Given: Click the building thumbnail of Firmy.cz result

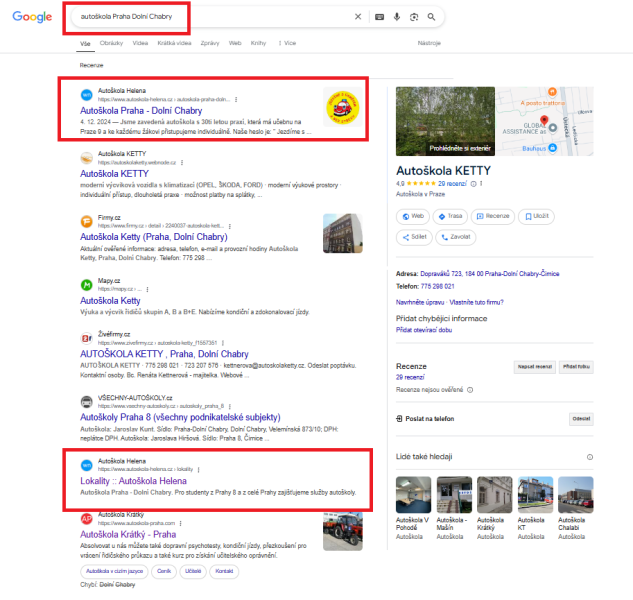Looking at the screenshot, I should tap(343, 233).
